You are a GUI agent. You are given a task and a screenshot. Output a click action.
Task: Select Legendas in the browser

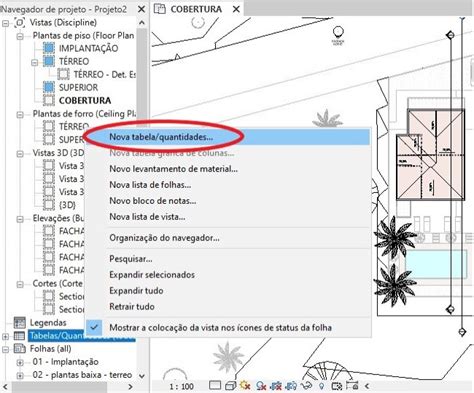48,323
